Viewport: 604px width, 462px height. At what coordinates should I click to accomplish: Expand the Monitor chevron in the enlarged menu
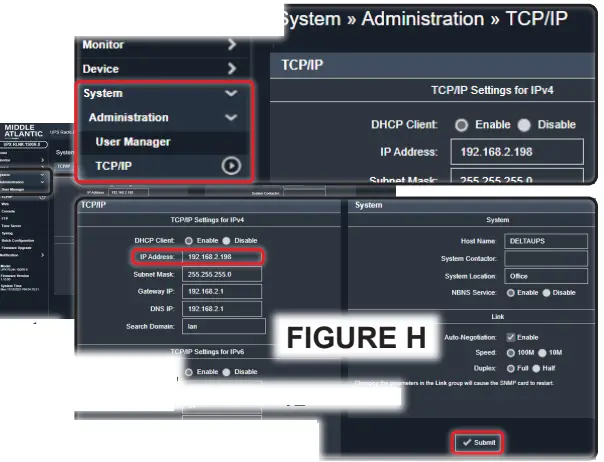pyautogui.click(x=232, y=44)
